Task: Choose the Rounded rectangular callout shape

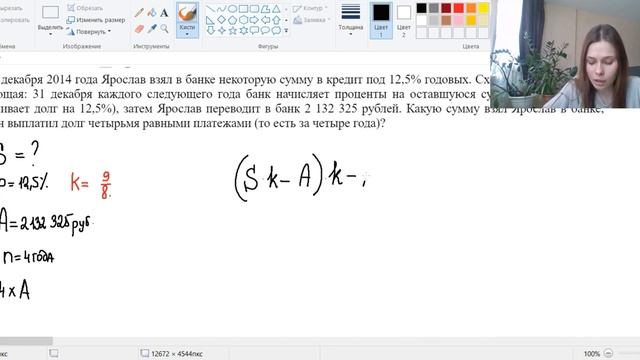Action: pyautogui.click(x=254, y=30)
